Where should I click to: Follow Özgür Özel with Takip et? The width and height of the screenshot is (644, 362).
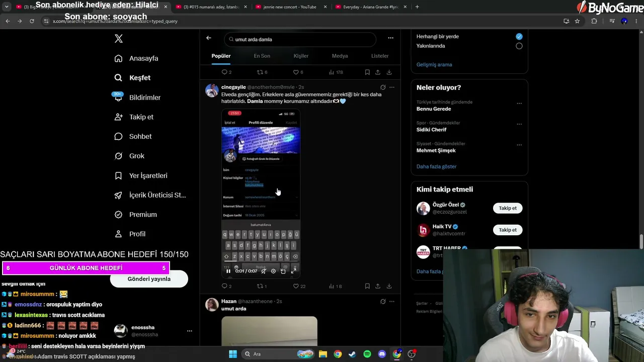(x=508, y=208)
